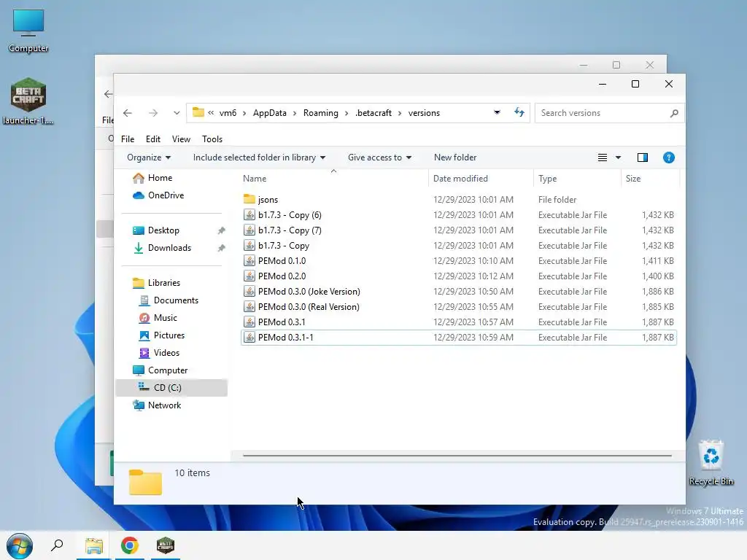
Task: Open the Computer desktop icon
Action: click(28, 31)
